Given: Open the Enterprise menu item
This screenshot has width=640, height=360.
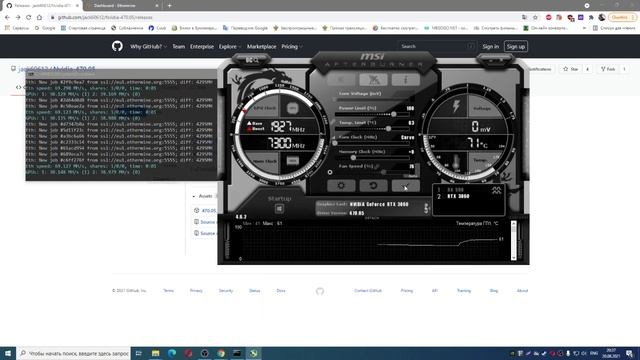Looking at the screenshot, I should click(202, 47).
